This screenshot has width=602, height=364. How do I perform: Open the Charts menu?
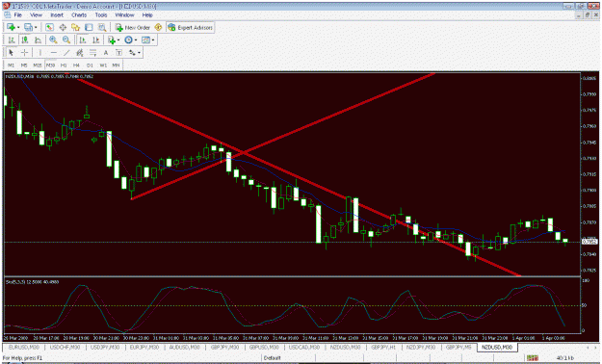pos(79,15)
